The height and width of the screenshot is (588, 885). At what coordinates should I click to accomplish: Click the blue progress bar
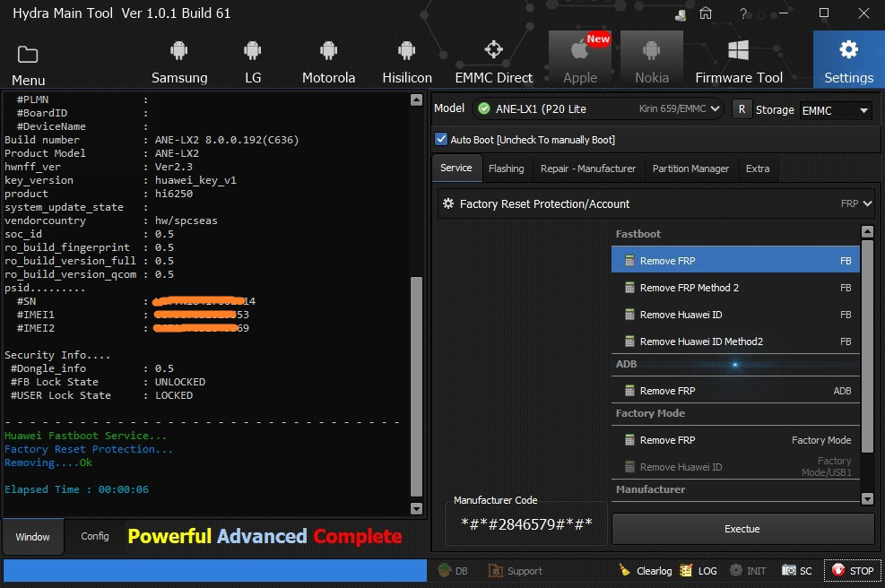(x=215, y=570)
